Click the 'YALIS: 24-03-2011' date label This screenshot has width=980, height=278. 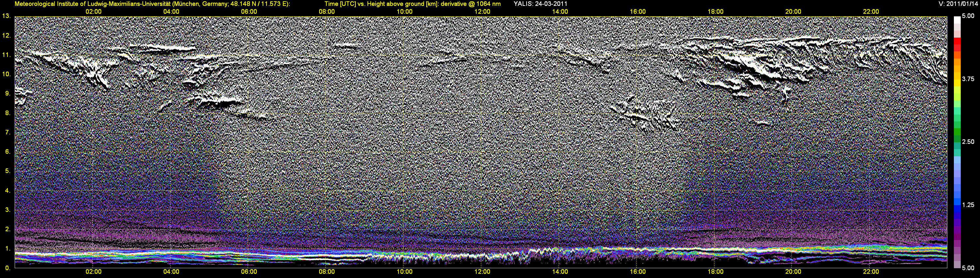click(x=540, y=4)
